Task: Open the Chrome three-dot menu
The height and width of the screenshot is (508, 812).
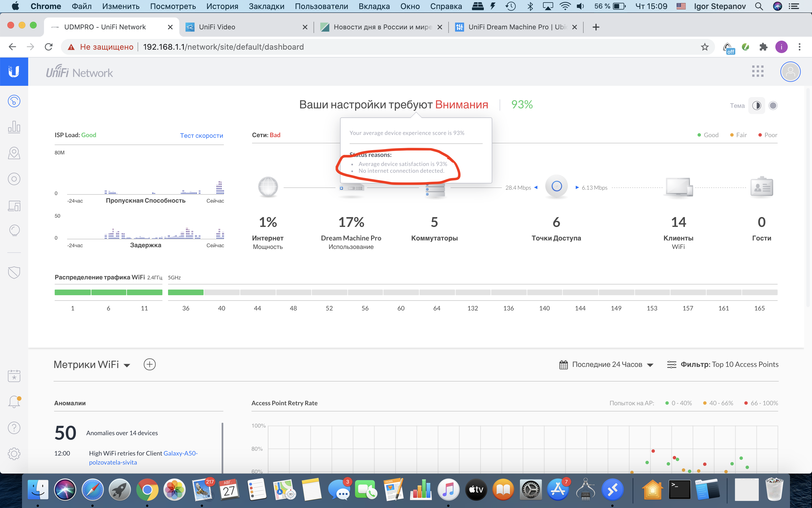Action: coord(800,47)
